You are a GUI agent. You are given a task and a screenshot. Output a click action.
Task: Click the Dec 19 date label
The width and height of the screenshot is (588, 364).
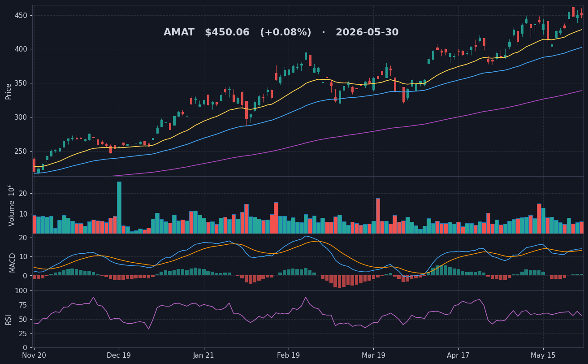tap(119, 355)
